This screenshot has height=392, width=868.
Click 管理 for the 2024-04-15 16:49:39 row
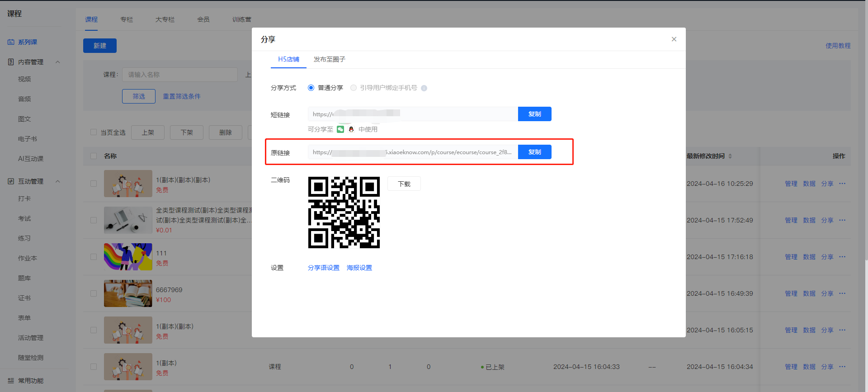[x=791, y=293]
